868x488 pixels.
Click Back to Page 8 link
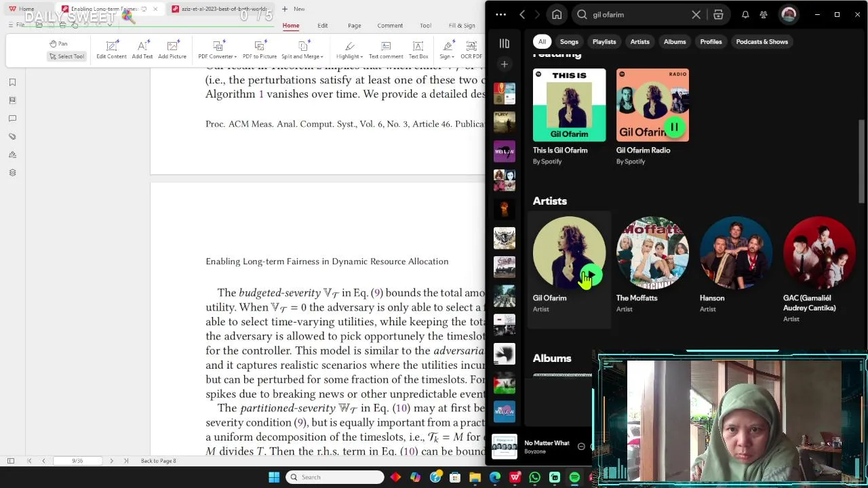click(x=158, y=461)
